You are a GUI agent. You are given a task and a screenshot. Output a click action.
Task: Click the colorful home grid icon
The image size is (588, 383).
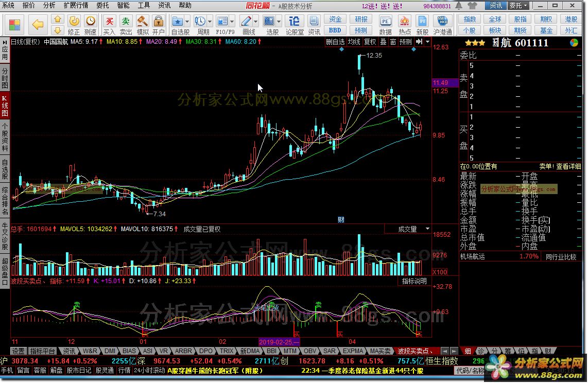14,25
